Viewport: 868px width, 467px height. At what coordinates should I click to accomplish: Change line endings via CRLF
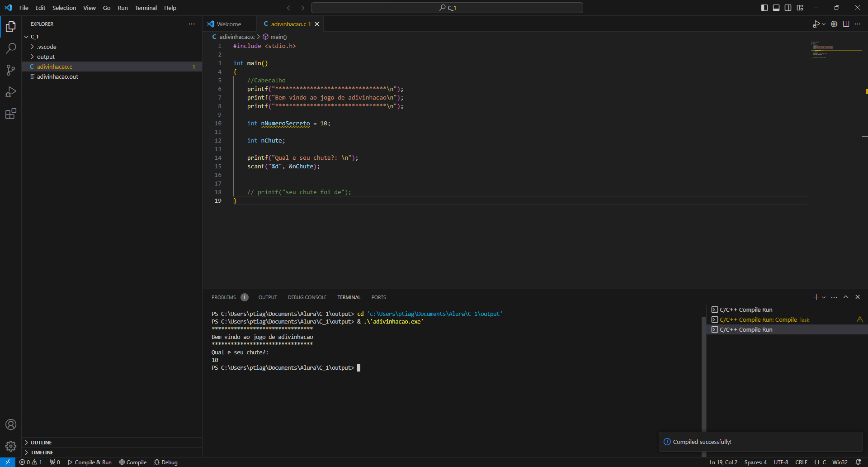(x=801, y=462)
